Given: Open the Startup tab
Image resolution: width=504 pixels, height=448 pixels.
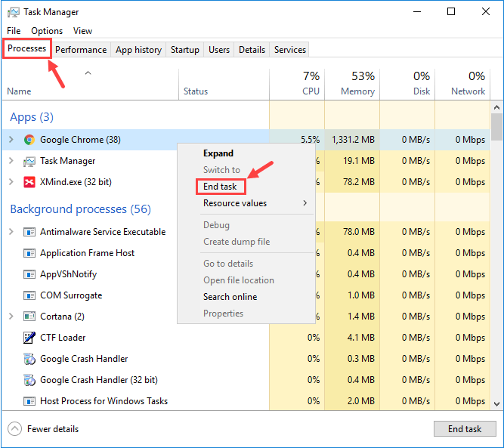Looking at the screenshot, I should [x=184, y=50].
